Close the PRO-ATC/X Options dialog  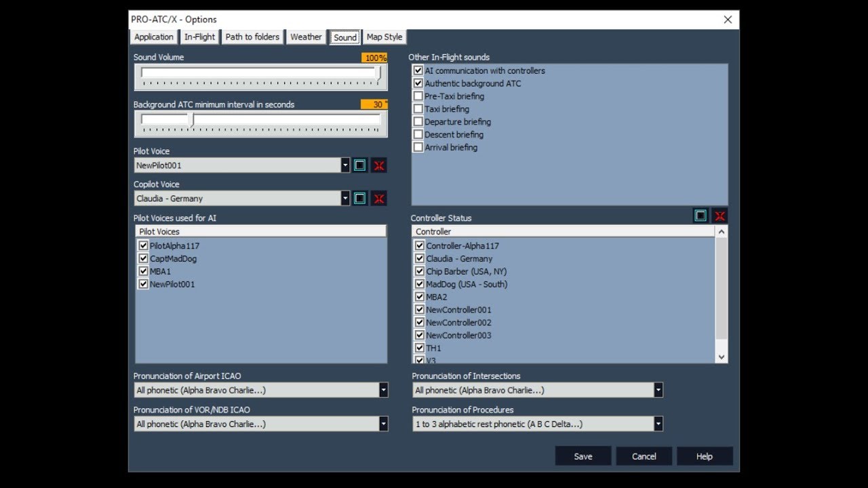click(x=728, y=20)
